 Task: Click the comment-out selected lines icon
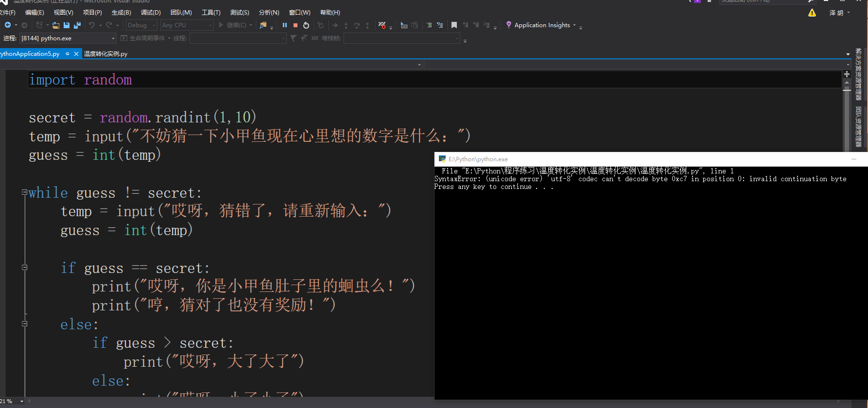[429, 25]
